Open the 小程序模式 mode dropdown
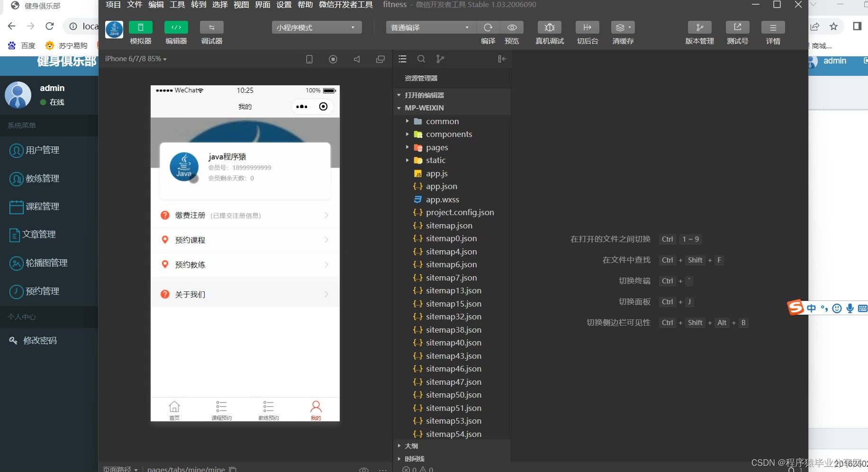This screenshot has height=472, width=868. point(316,27)
